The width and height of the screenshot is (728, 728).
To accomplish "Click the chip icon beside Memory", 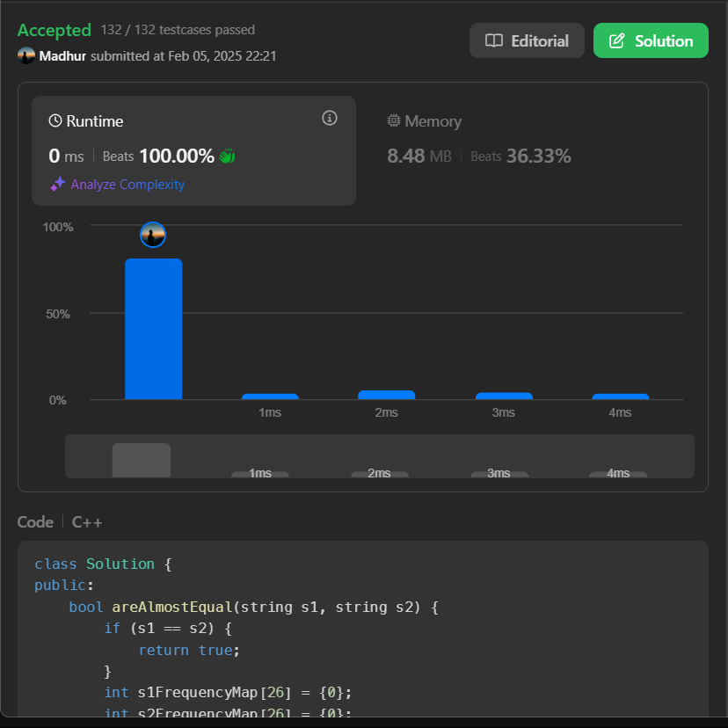I will [x=394, y=120].
